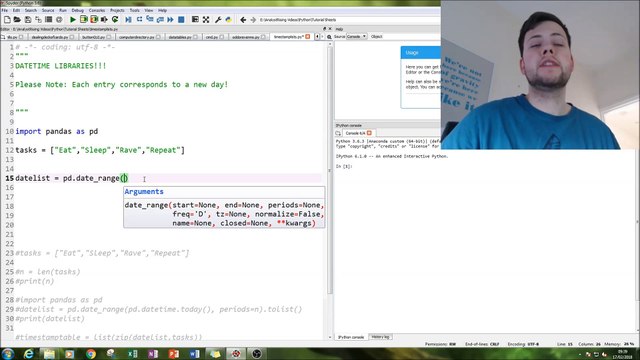Open Internet Explorer from the taskbar
Screen dimensions: 640x360
coord(28,353)
